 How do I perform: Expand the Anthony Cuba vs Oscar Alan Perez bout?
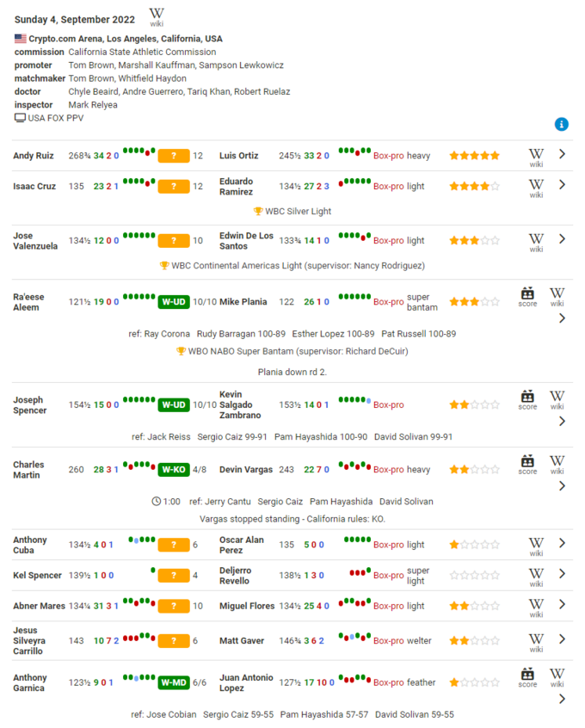click(x=562, y=543)
